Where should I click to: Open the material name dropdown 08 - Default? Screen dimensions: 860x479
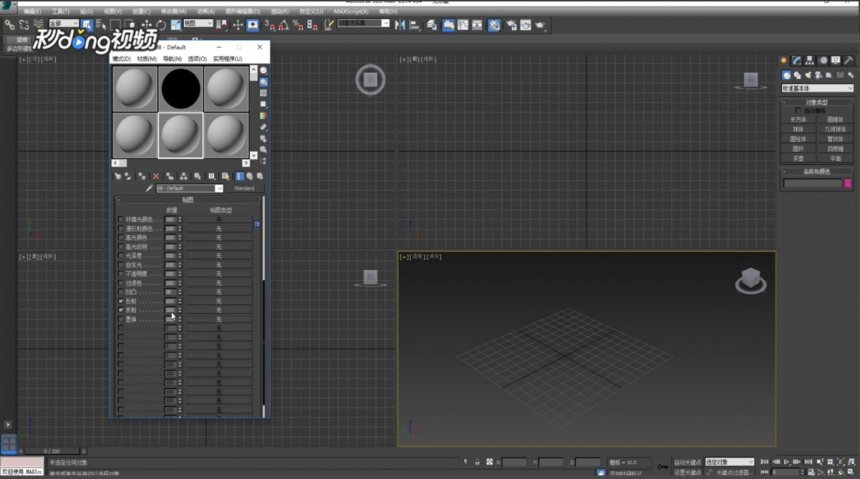point(190,188)
